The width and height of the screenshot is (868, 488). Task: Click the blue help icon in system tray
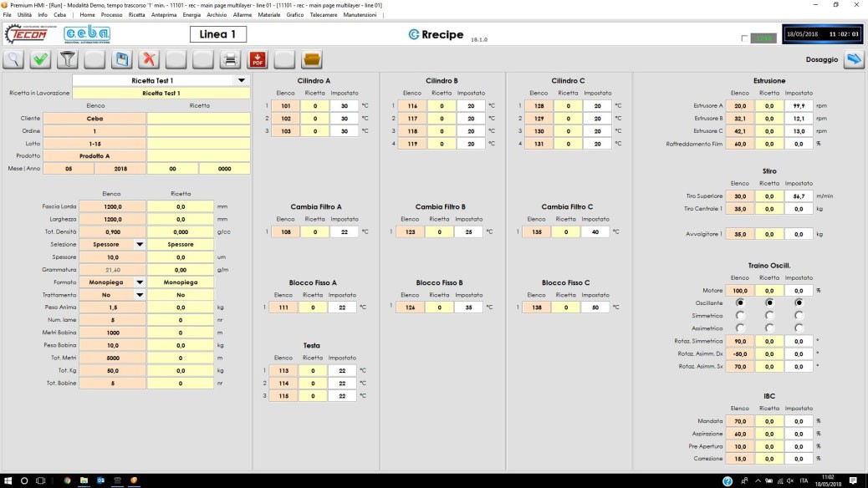728,481
